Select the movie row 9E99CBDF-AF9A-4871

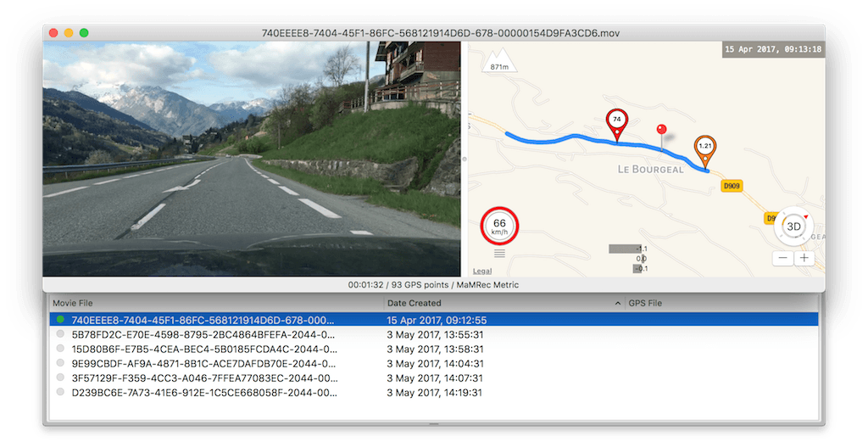coord(434,363)
